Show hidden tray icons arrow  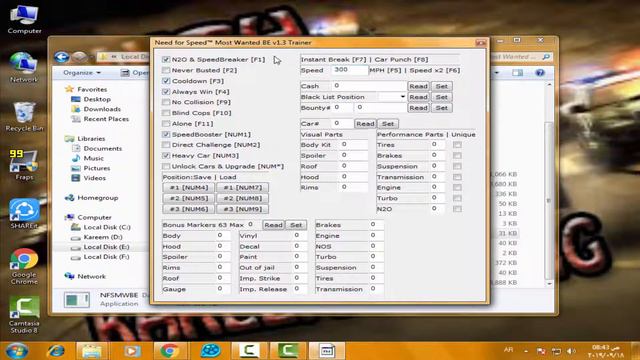(526, 351)
